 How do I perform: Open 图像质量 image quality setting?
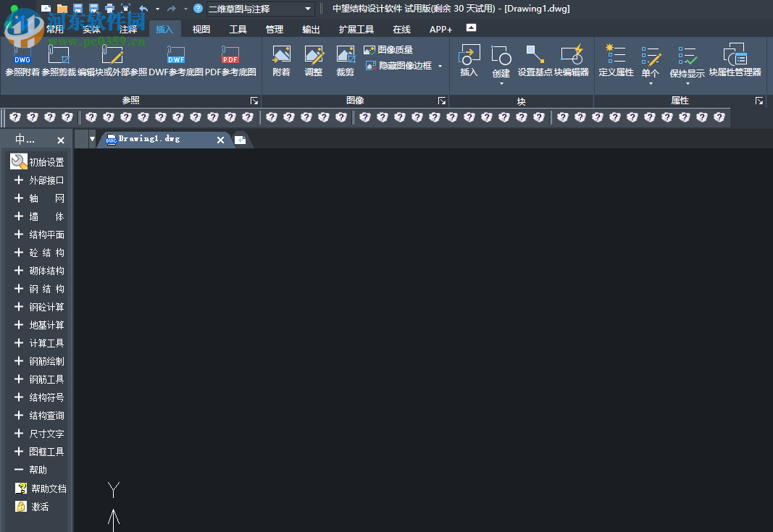(388, 50)
